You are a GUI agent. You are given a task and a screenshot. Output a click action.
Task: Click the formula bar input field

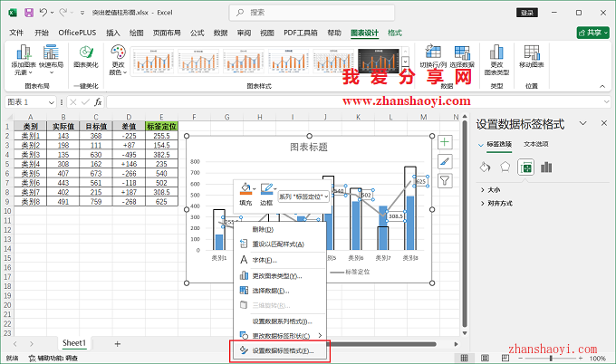coord(353,102)
